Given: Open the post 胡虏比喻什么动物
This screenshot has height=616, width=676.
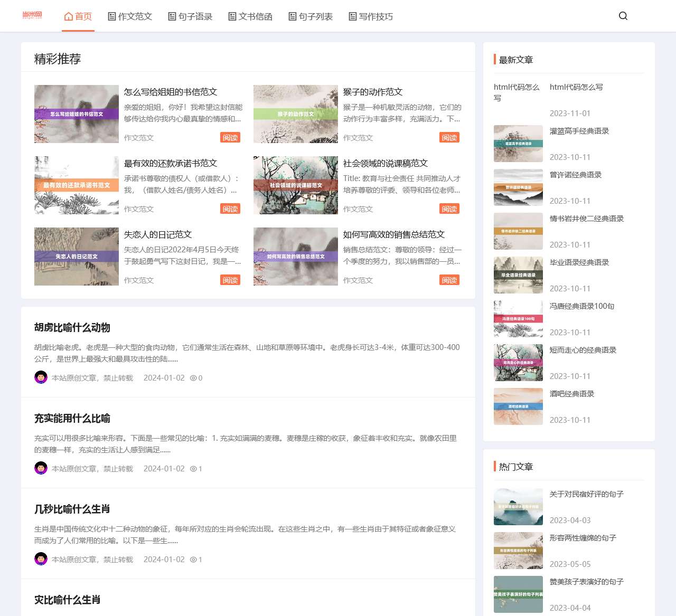Looking at the screenshot, I should pos(72,328).
